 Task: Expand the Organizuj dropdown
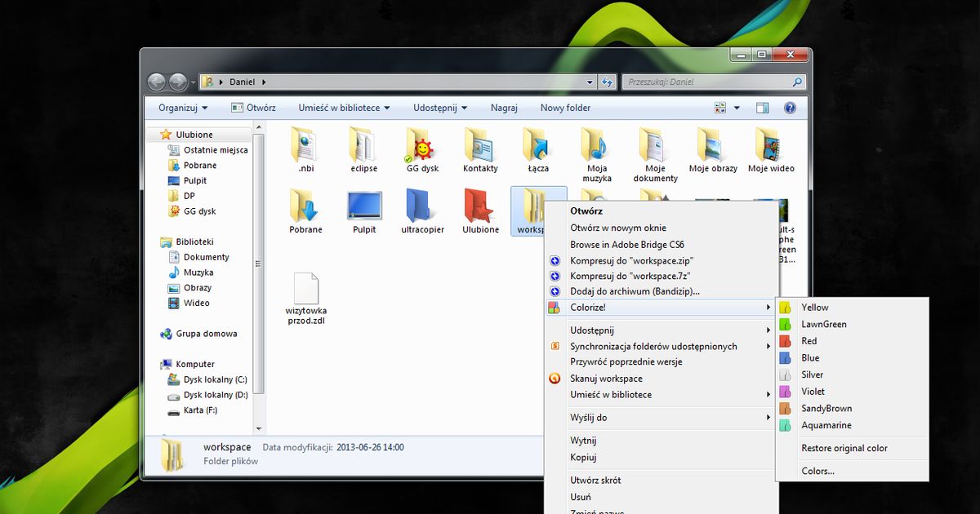(x=181, y=107)
